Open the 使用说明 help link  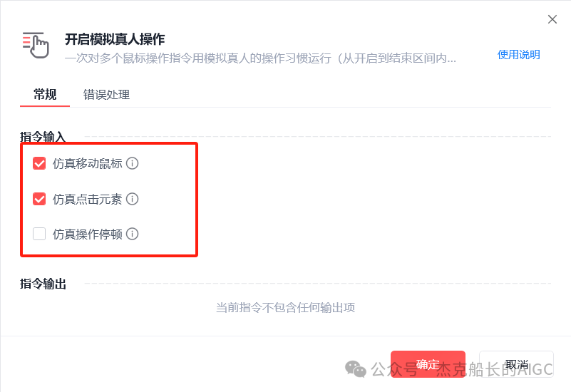click(x=518, y=55)
